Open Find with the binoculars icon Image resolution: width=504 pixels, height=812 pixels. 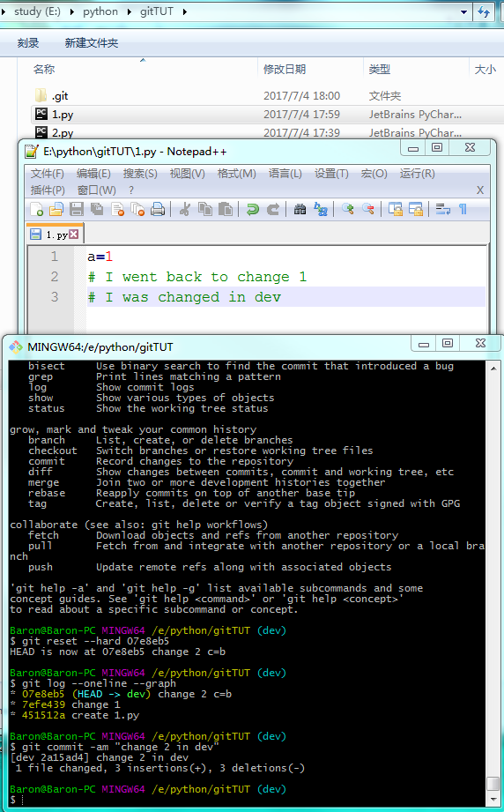300,209
